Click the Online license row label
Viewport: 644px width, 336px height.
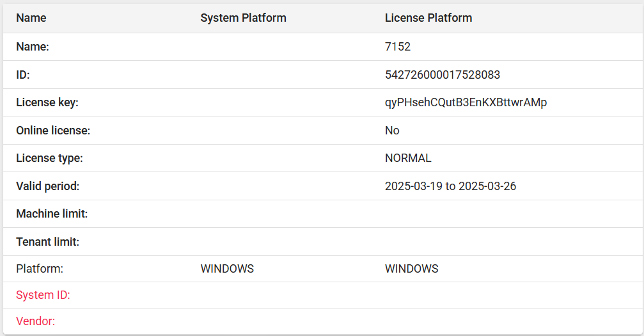(53, 131)
